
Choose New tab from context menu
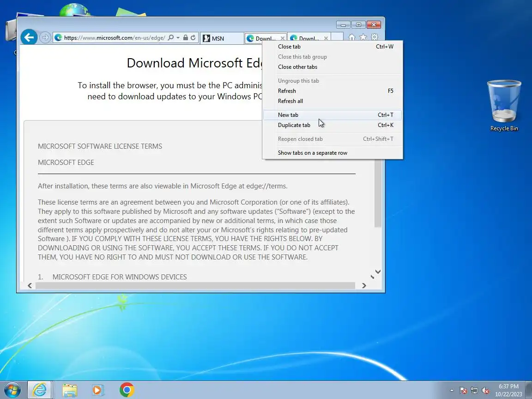coord(332,115)
